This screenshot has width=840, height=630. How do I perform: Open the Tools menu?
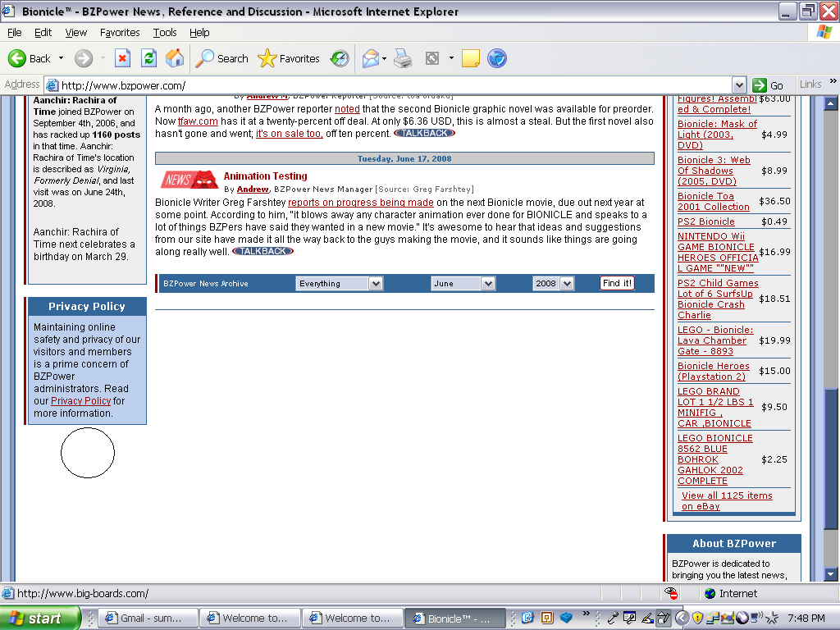coord(165,33)
